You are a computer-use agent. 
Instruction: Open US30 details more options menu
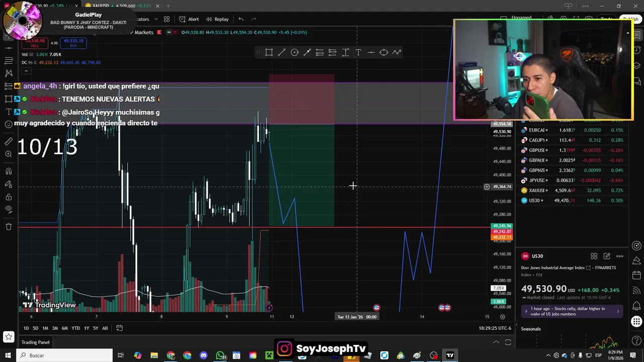620,256
